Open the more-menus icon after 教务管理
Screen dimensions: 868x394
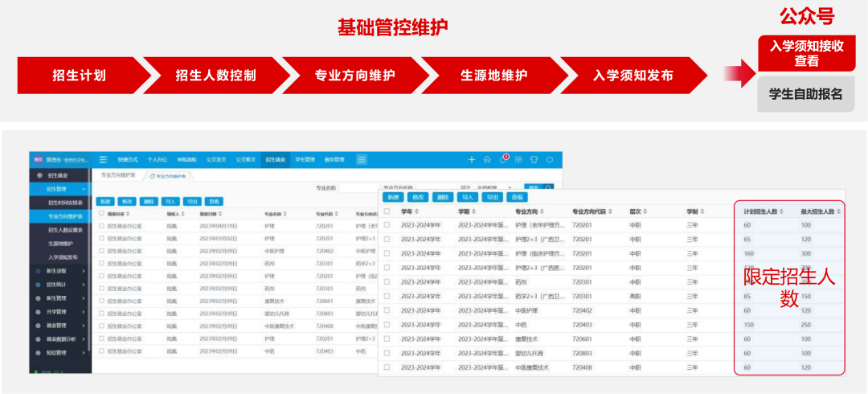pyautogui.click(x=362, y=159)
